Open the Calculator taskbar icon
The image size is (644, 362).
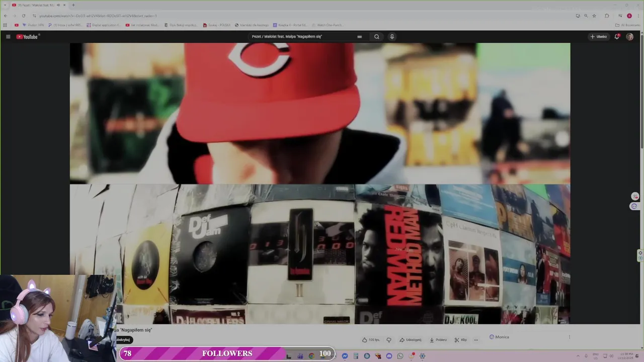click(356, 356)
